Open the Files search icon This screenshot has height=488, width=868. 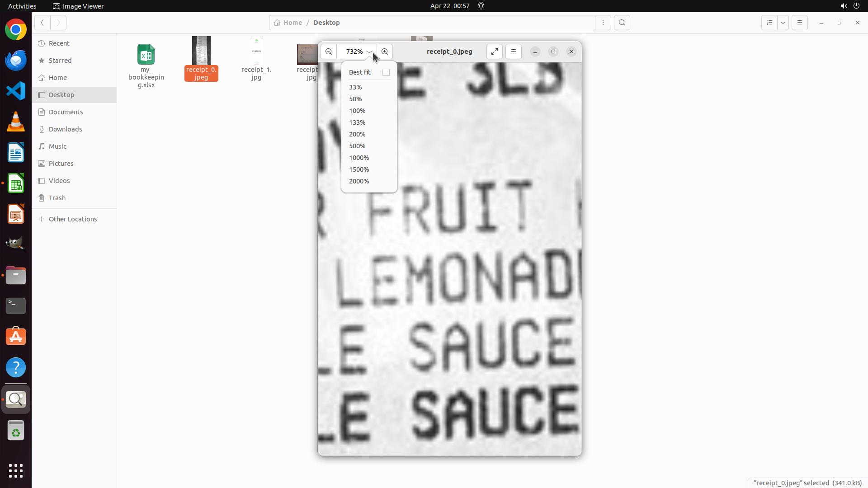pyautogui.click(x=622, y=23)
